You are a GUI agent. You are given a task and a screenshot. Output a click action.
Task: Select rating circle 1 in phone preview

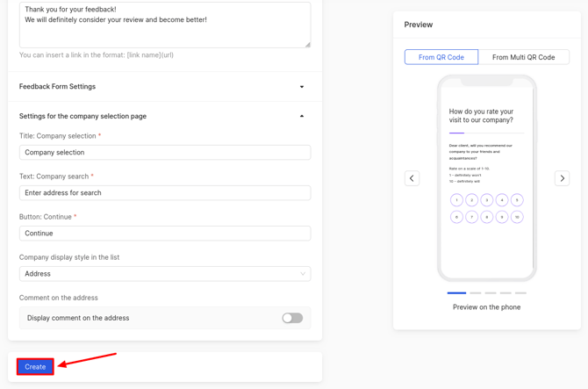(x=456, y=200)
